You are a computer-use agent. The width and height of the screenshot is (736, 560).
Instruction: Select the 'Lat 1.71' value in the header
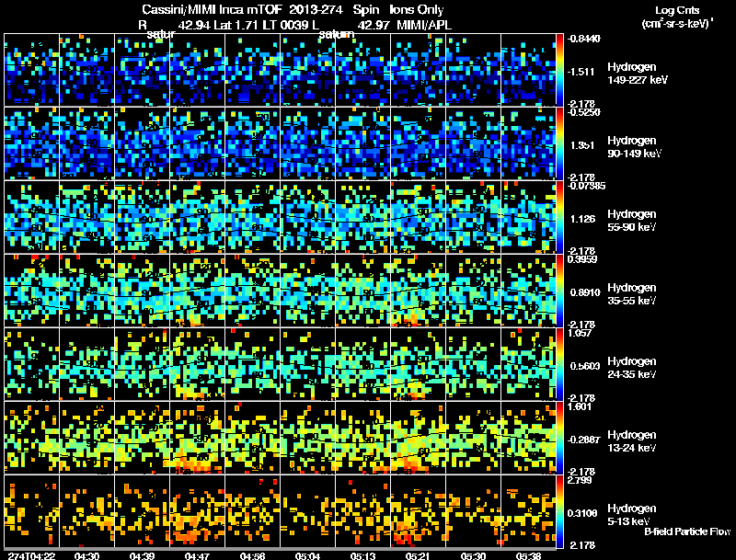236,25
